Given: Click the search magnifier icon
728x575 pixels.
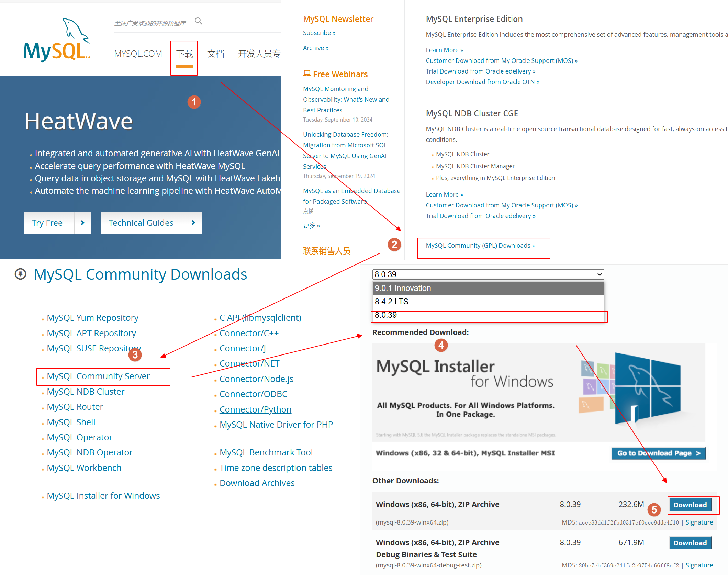Looking at the screenshot, I should pos(198,21).
